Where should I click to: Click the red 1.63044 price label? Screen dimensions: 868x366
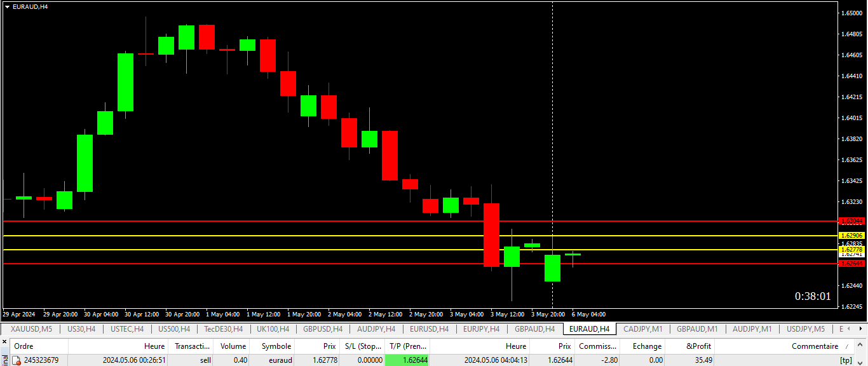851,221
